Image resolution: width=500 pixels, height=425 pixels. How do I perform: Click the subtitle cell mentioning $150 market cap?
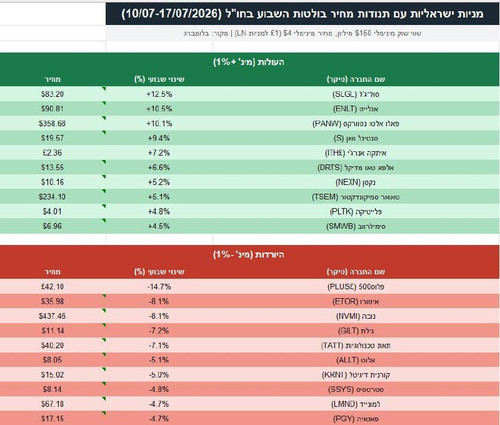click(303, 33)
